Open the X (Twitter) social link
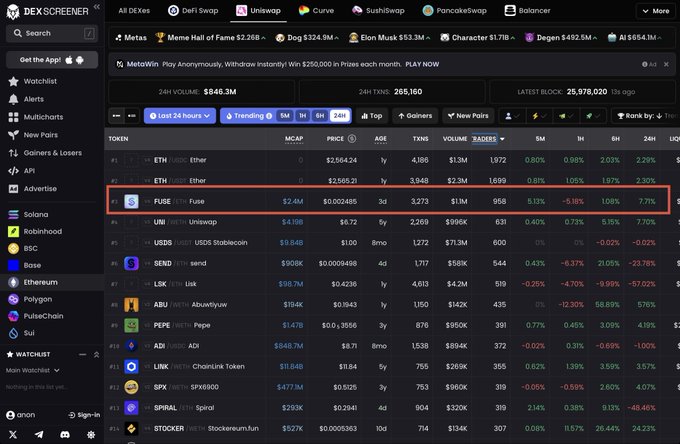 [x=13, y=434]
